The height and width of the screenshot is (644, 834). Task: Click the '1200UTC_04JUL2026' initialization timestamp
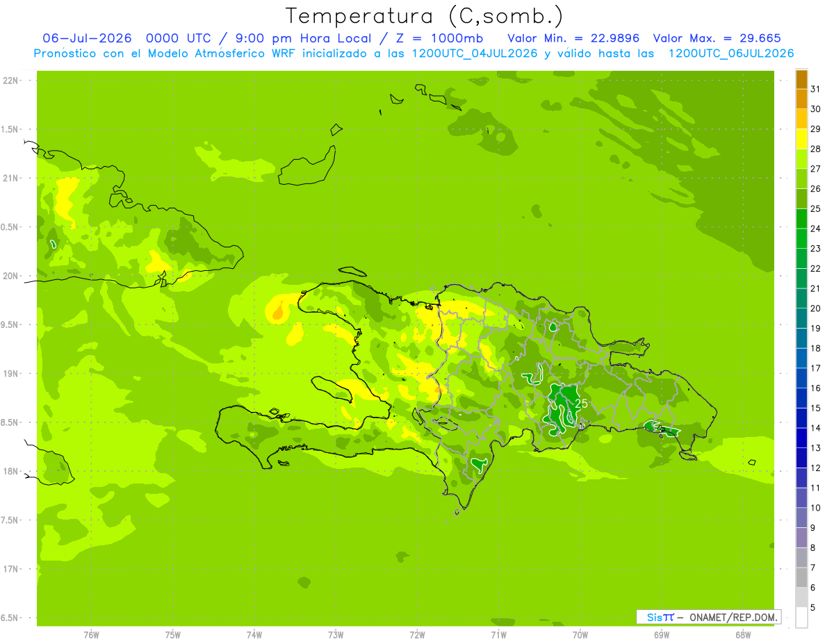coord(475,53)
